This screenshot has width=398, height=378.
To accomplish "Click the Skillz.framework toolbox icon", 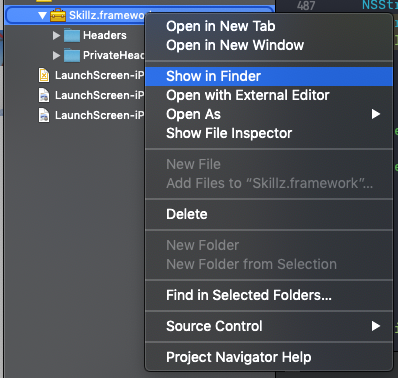I will 58,15.
